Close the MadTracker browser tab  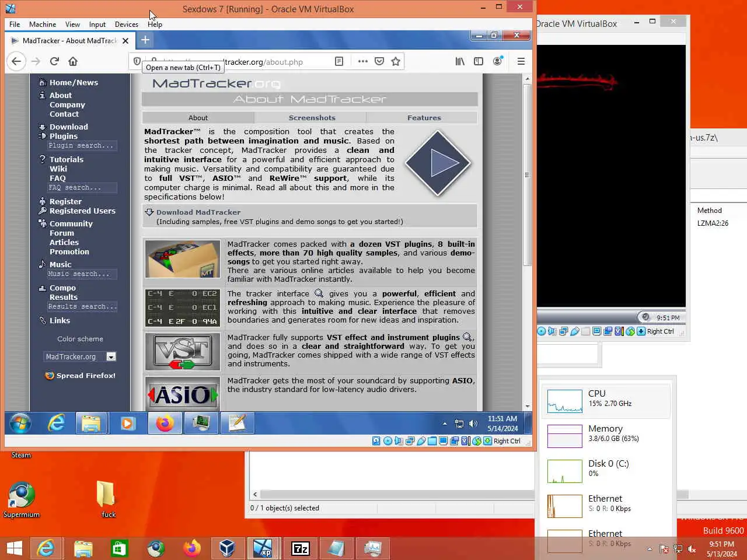point(125,40)
